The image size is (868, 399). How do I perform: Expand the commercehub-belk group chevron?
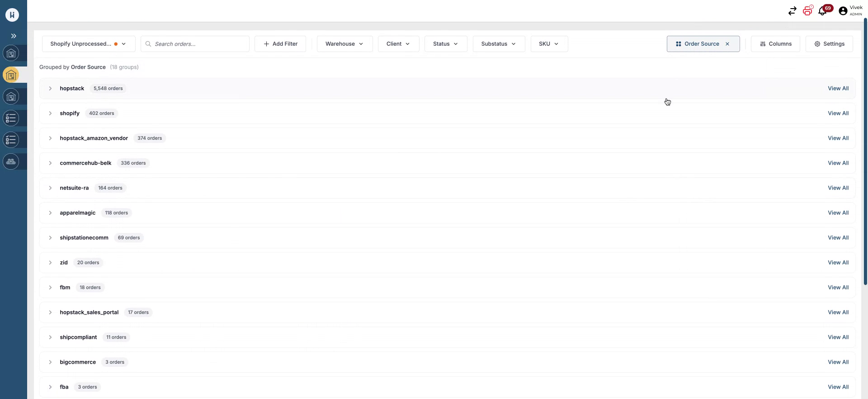click(x=50, y=163)
